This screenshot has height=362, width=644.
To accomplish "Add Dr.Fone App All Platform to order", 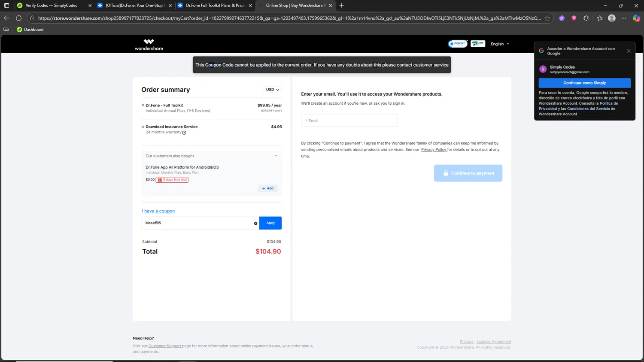I will pyautogui.click(x=268, y=188).
